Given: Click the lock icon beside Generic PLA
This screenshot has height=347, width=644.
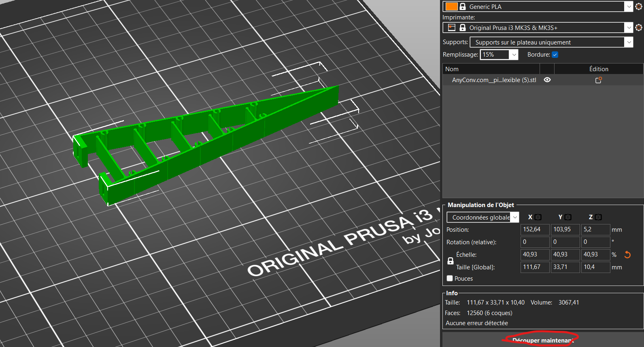Looking at the screenshot, I should [463, 6].
